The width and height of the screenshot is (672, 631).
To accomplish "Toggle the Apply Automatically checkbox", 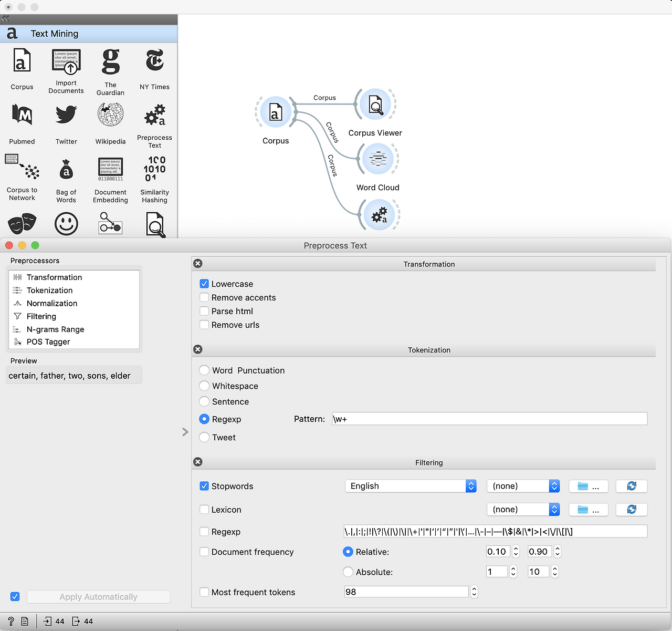I will (15, 596).
